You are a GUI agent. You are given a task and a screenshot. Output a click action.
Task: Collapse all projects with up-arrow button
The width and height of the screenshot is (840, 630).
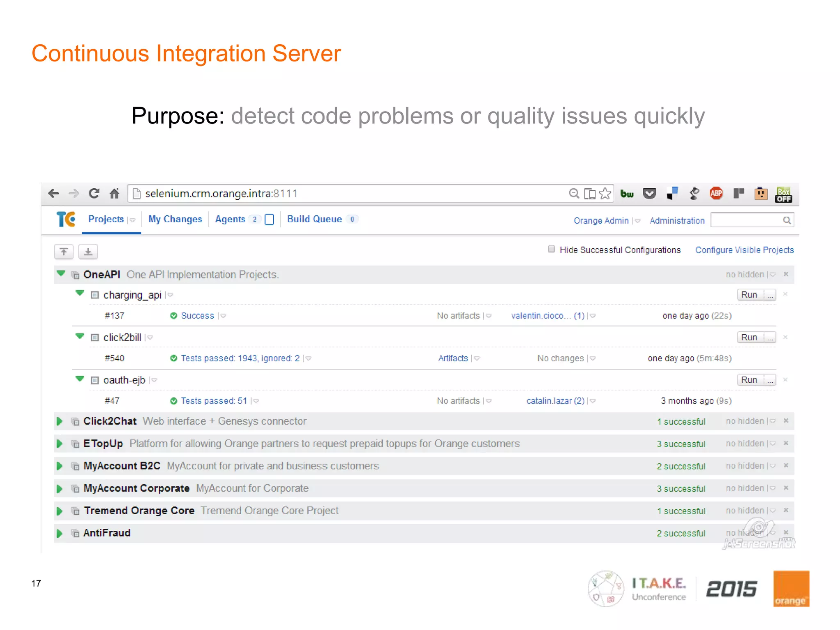coord(64,251)
